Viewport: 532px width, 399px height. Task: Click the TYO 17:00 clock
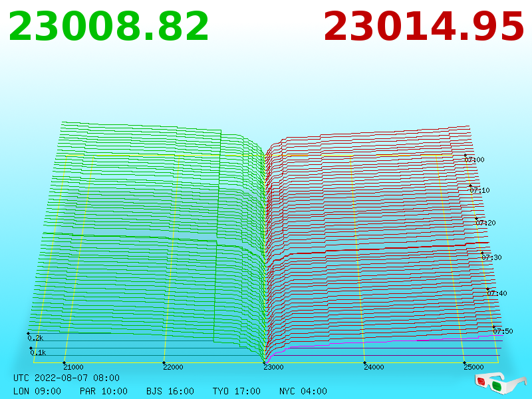tap(237, 391)
